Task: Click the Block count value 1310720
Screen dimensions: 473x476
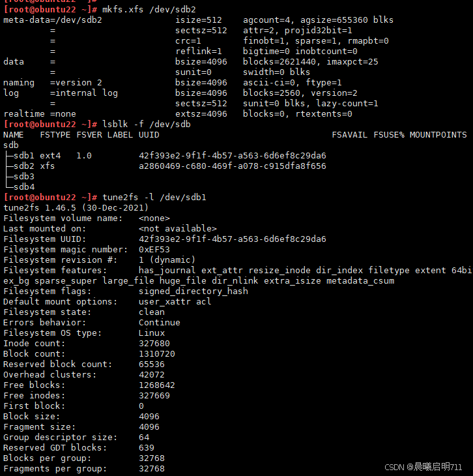Action: 157,354
